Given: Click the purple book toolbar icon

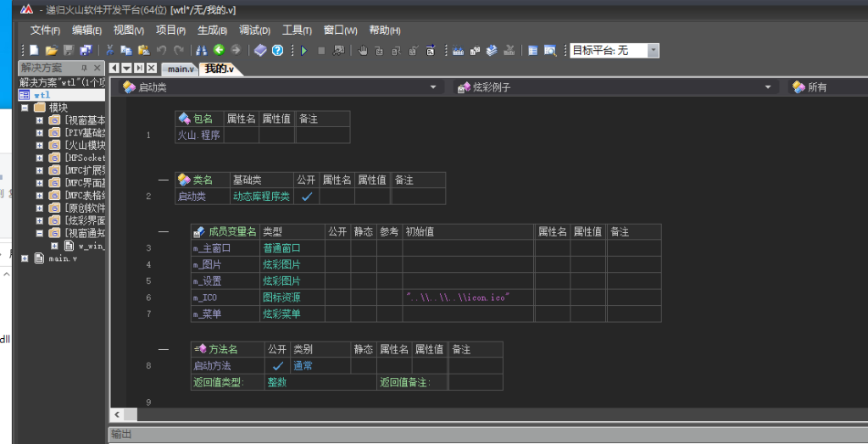Looking at the screenshot, I should tap(260, 50).
